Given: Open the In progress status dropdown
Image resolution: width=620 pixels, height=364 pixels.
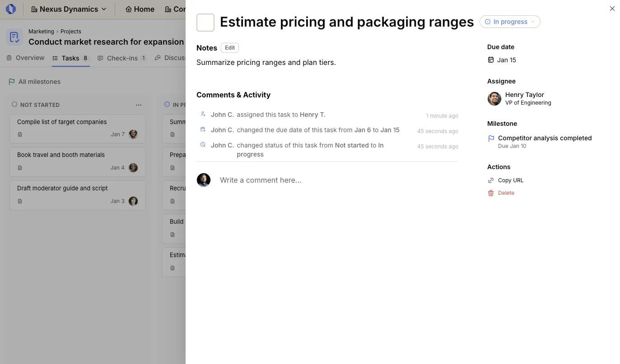Looking at the screenshot, I should tap(510, 22).
